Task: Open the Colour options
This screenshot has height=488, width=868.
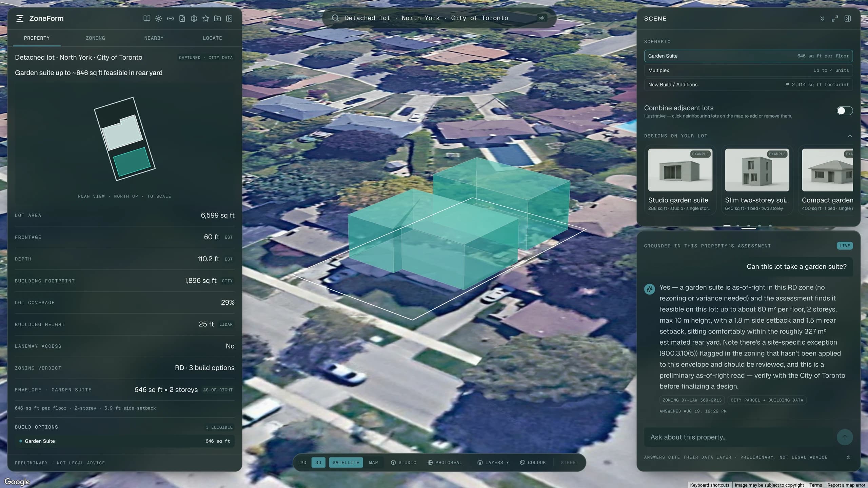Action: click(533, 463)
